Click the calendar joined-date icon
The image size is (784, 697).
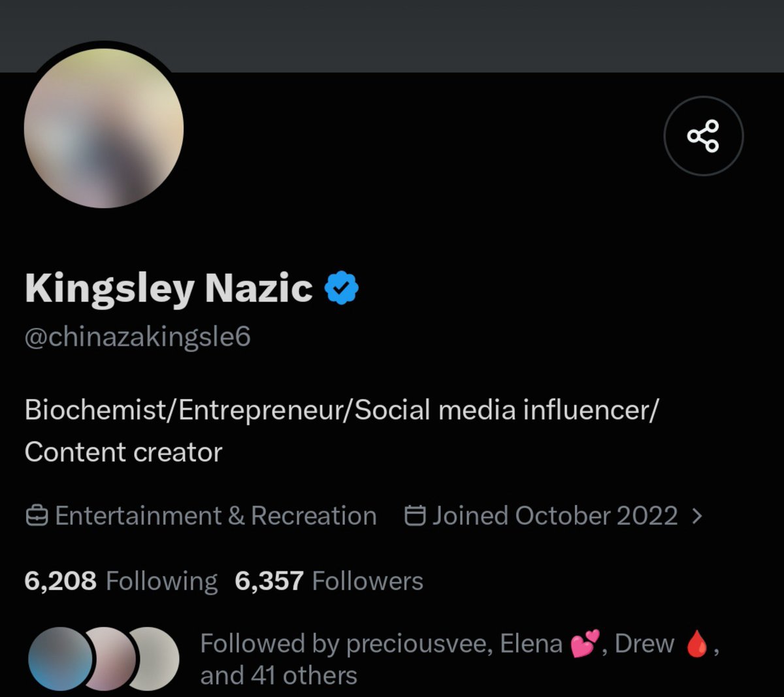point(416,515)
